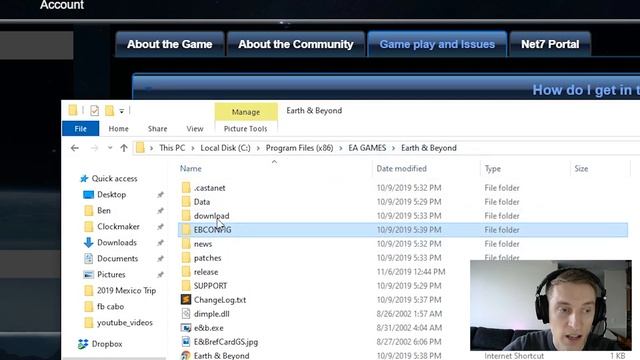Select the Data folder icon
This screenshot has width=640, height=360.
tap(186, 202)
